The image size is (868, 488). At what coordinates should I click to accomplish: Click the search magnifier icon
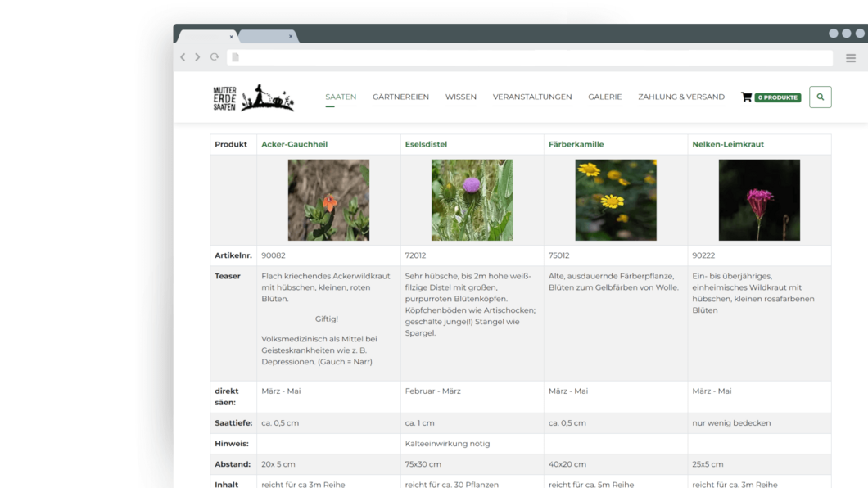[x=820, y=97]
